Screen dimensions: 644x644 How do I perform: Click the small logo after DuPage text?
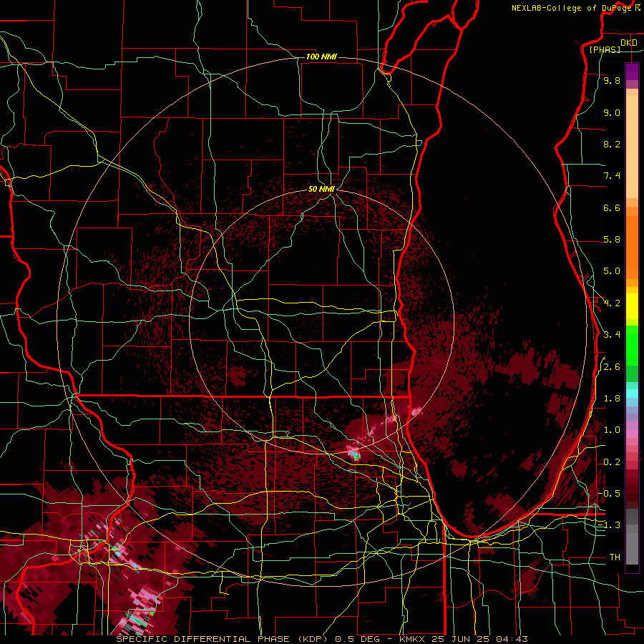638,8
